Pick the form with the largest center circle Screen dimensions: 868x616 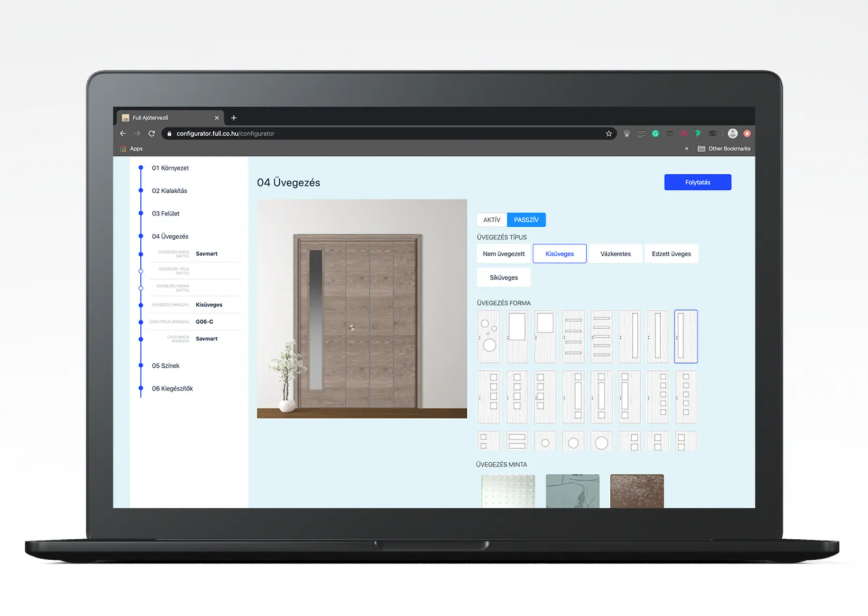tap(601, 441)
